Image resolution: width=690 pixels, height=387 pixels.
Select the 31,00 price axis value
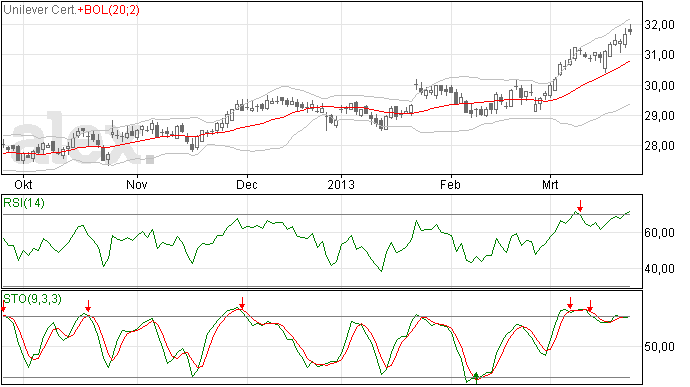coord(659,55)
